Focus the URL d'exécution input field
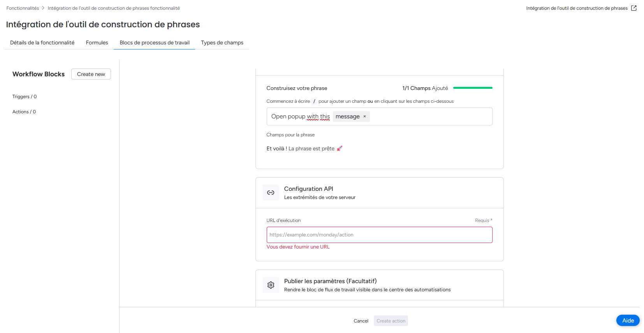Viewport: 644px width, 333px height. [x=380, y=235]
